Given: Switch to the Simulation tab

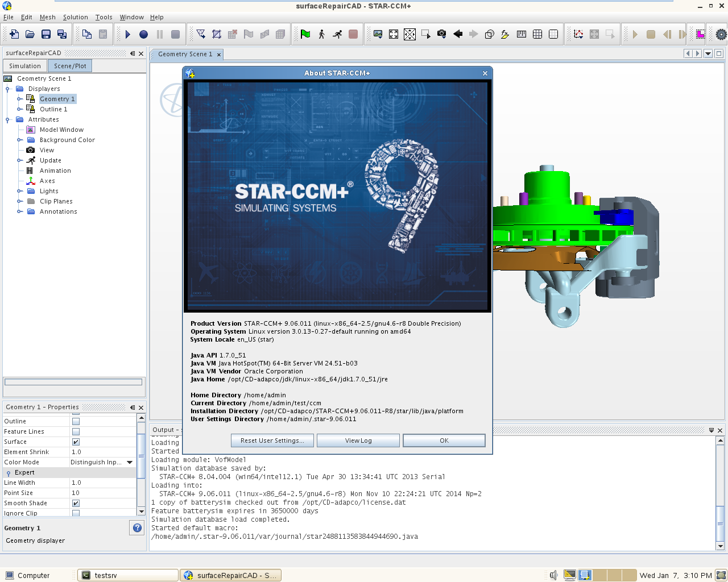Looking at the screenshot, I should pyautogui.click(x=24, y=66).
